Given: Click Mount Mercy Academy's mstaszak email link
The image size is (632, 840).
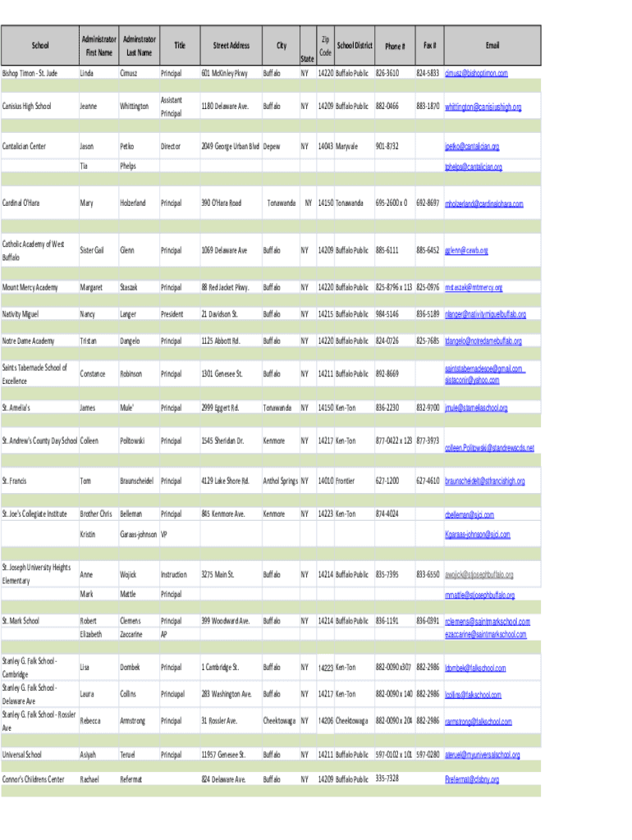Looking at the screenshot, I should click(x=474, y=288).
